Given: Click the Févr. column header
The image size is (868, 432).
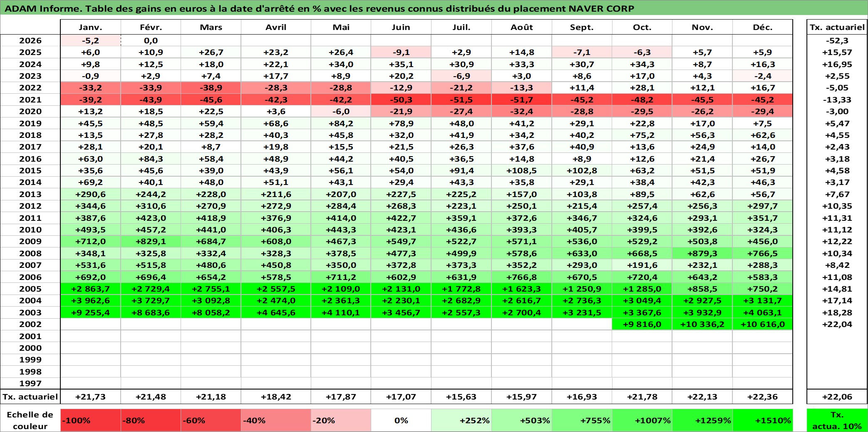Looking at the screenshot, I should [x=151, y=27].
